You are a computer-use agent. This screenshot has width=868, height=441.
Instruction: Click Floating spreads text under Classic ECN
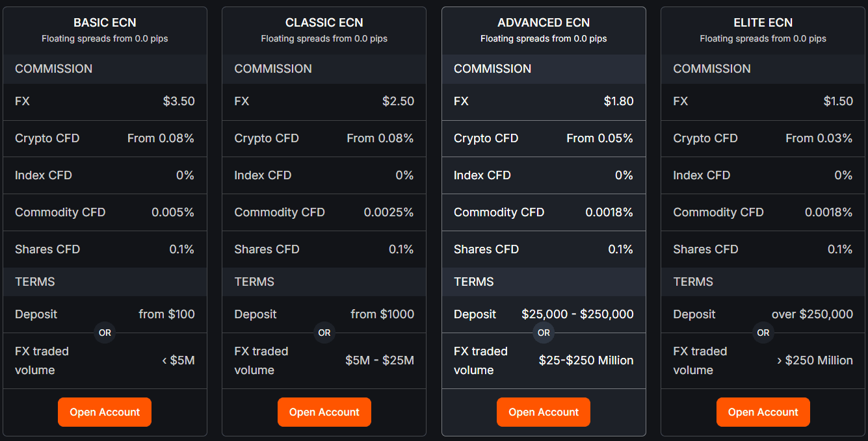tap(324, 38)
